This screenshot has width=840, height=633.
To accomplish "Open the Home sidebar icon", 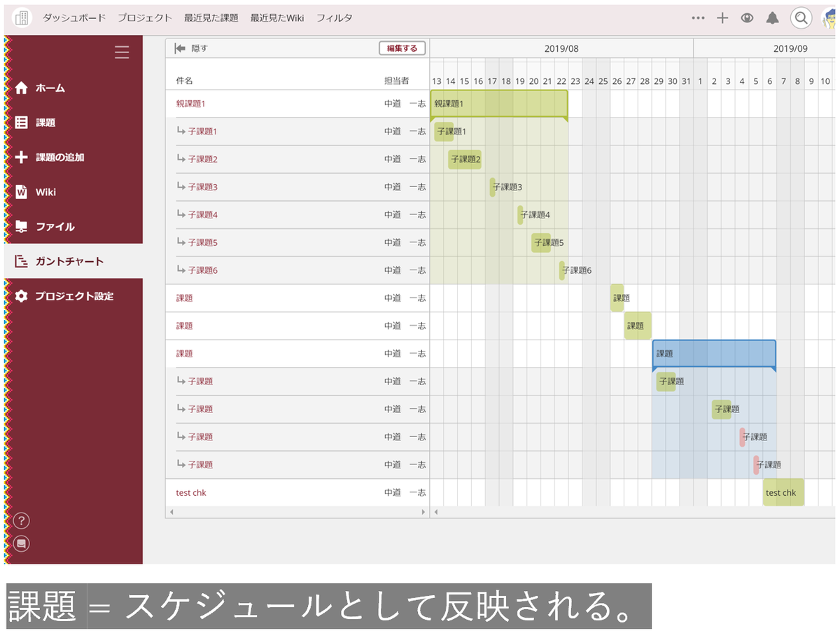I will [x=22, y=88].
